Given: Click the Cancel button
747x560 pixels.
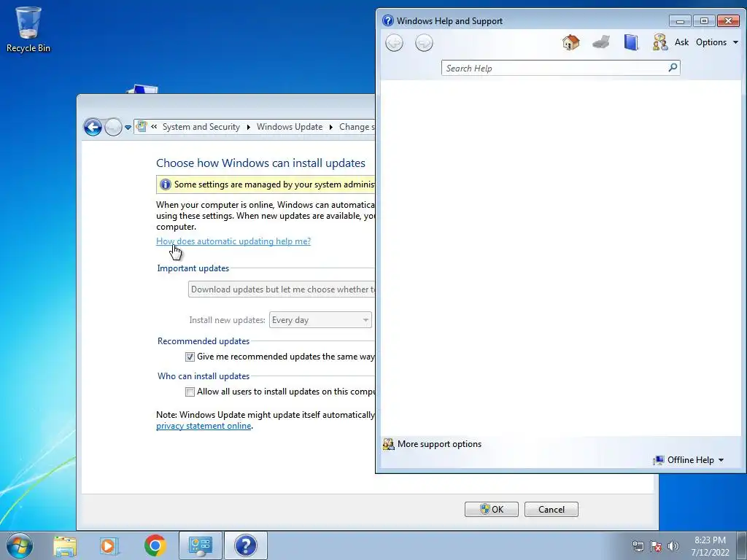Looking at the screenshot, I should [x=551, y=509].
